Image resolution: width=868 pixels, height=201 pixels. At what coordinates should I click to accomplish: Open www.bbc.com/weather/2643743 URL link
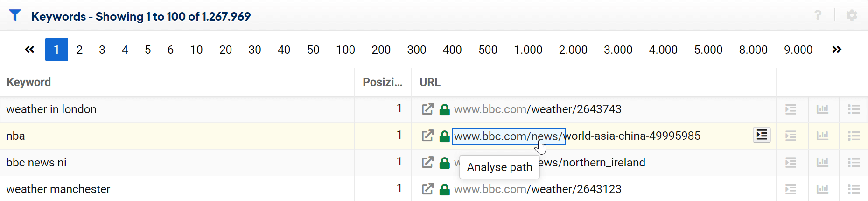538,109
